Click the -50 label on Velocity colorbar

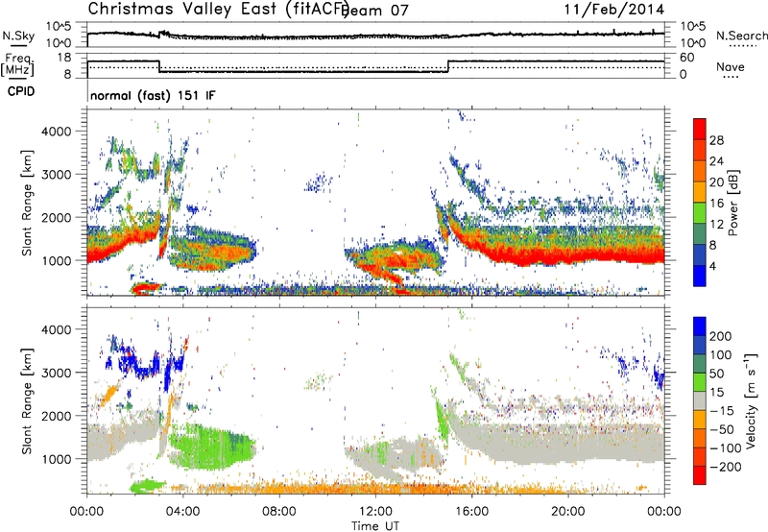724,429
